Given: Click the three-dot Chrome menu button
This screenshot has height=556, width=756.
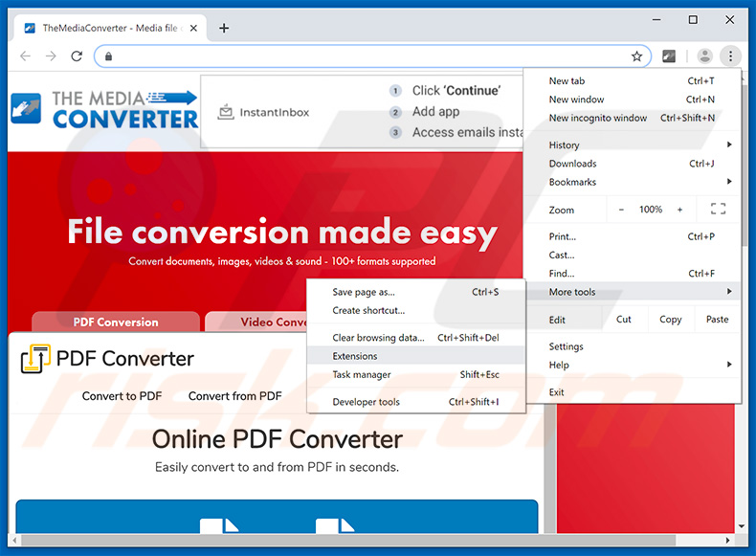Looking at the screenshot, I should [730, 56].
